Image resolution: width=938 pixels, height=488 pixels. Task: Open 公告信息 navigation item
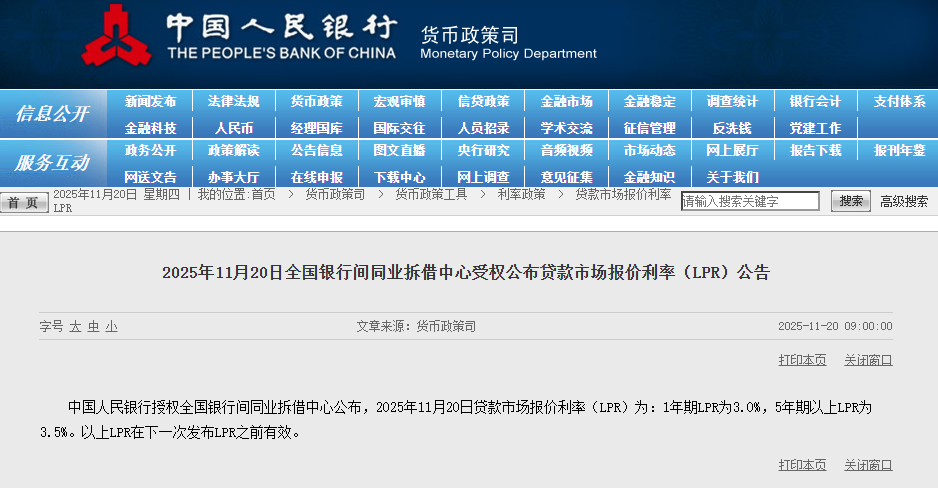click(x=316, y=151)
